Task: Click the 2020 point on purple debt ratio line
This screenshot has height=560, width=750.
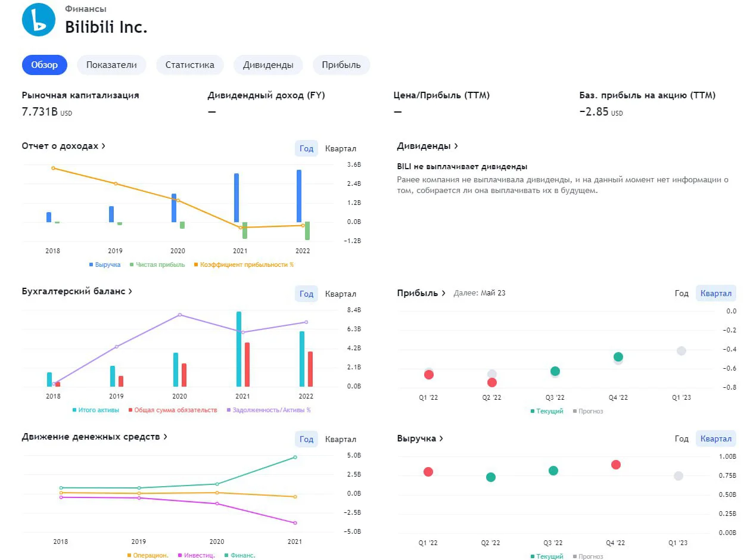Action: click(x=180, y=315)
